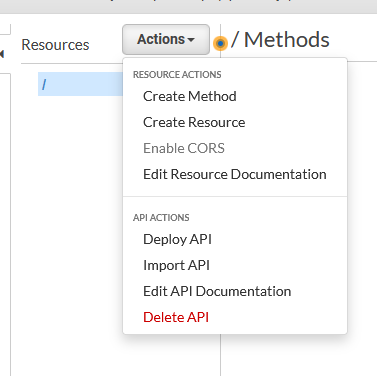The height and width of the screenshot is (376, 377).
Task: Collapse the left sidebar using the arrow
Action: click(x=2, y=53)
